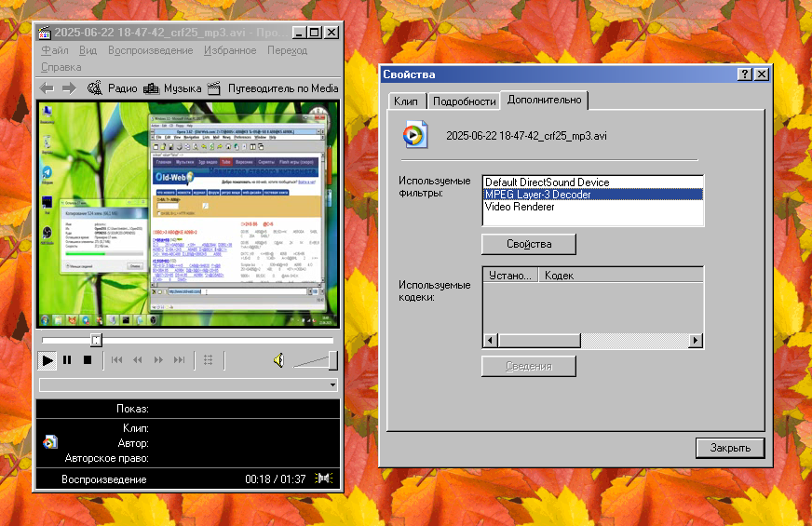Open the Воспроизведение menu
Viewport: 812px width, 526px height.
(x=150, y=50)
